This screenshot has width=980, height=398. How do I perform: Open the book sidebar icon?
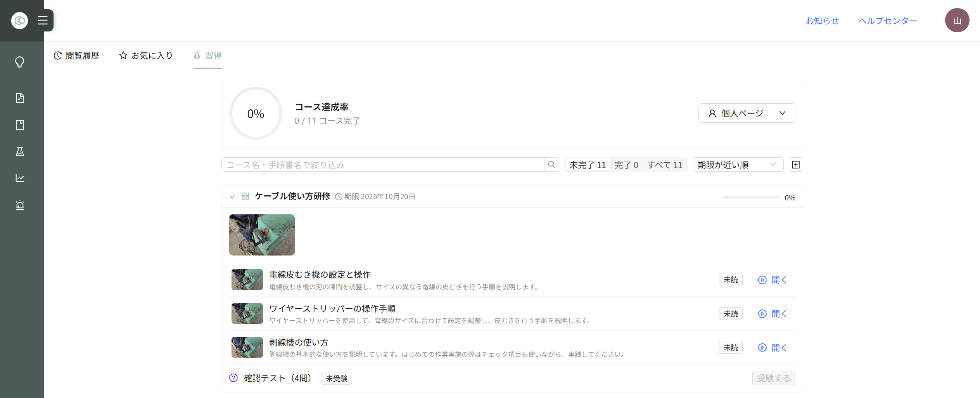pyautogui.click(x=20, y=125)
